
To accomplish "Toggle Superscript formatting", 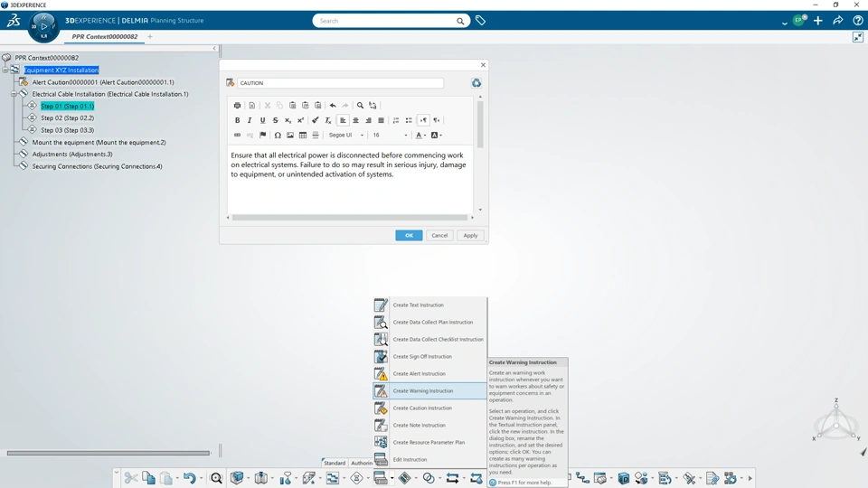I will [300, 120].
